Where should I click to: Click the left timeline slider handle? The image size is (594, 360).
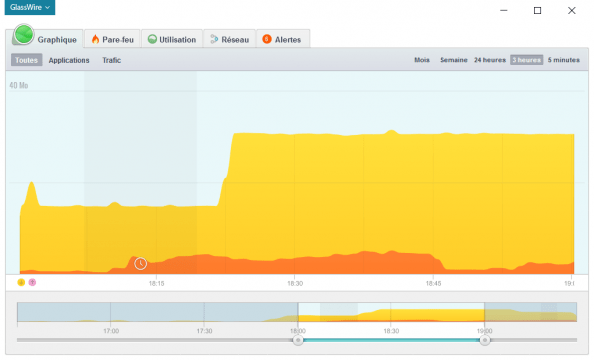click(298, 340)
